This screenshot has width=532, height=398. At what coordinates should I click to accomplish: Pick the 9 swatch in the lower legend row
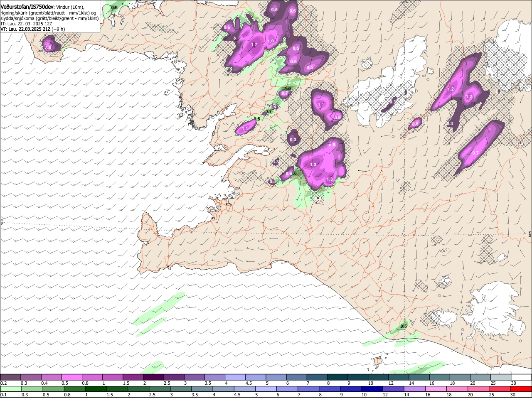pos(351,389)
